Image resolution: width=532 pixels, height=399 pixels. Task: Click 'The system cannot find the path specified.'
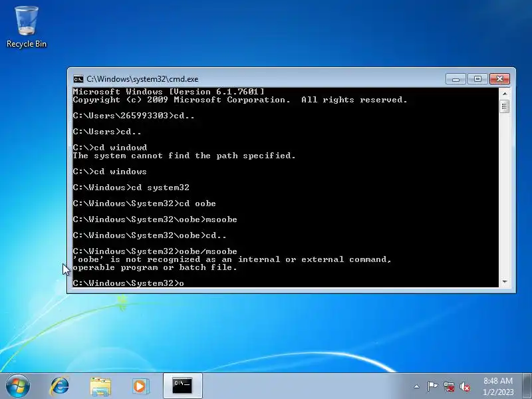[184, 156]
